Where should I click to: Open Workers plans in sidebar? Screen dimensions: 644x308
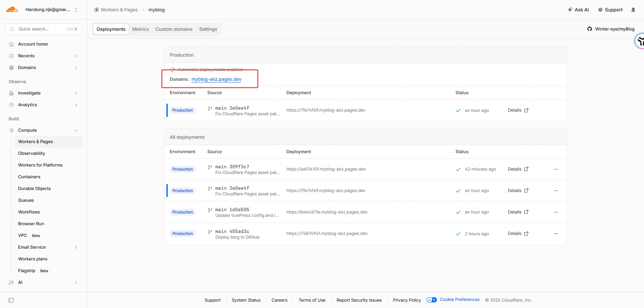(x=33, y=259)
